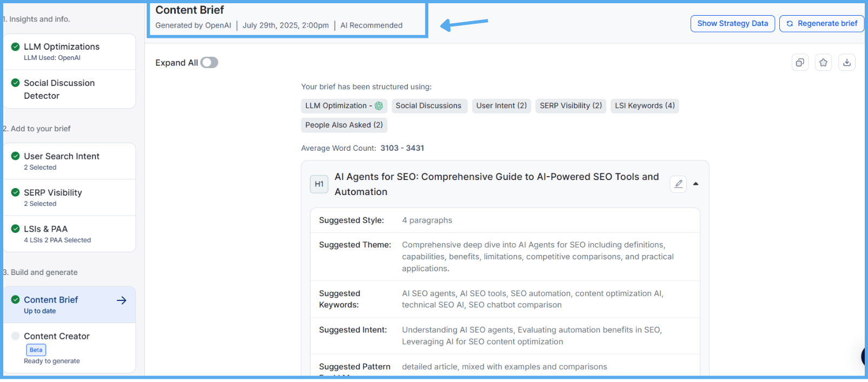Click the copy brief icon
Viewport: 868px width, 382px height.
click(x=800, y=63)
